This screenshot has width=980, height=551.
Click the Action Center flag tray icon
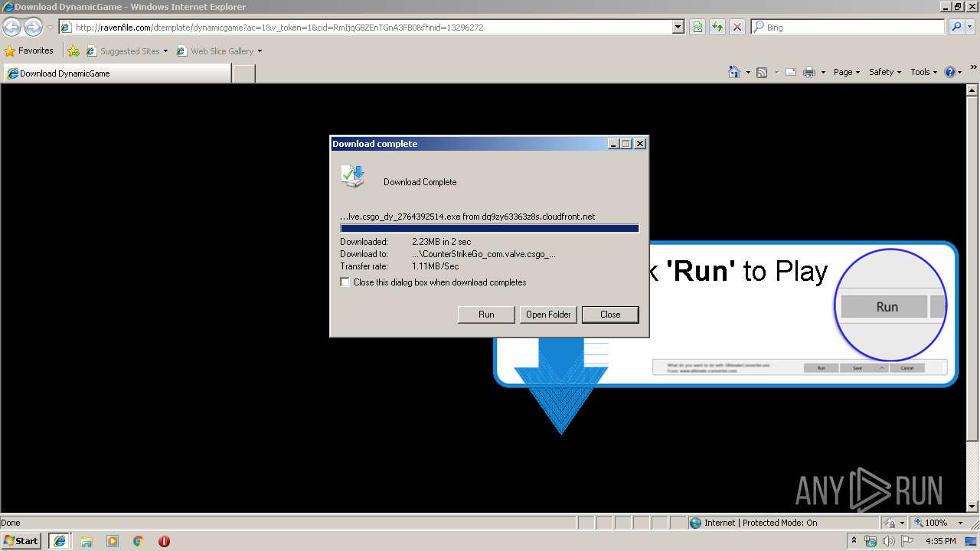(907, 541)
